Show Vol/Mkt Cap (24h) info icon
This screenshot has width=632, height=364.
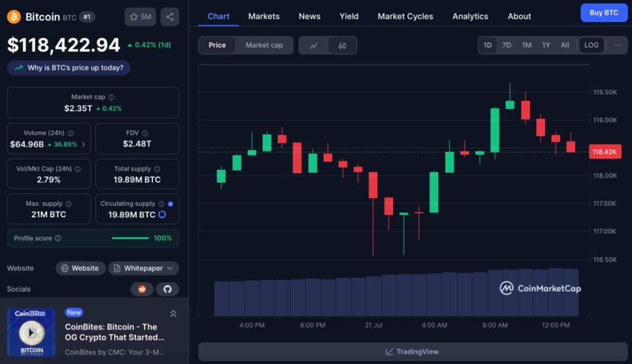(x=77, y=169)
